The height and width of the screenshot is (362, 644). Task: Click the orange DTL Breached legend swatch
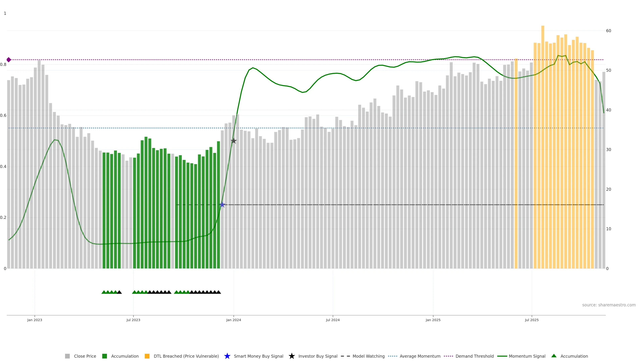click(x=147, y=356)
